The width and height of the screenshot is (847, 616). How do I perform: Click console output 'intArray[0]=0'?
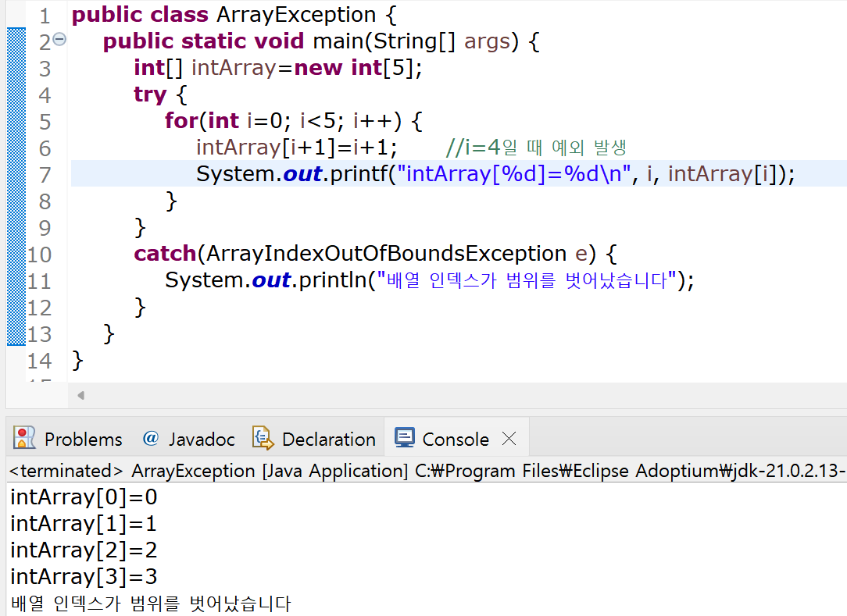tap(84, 497)
